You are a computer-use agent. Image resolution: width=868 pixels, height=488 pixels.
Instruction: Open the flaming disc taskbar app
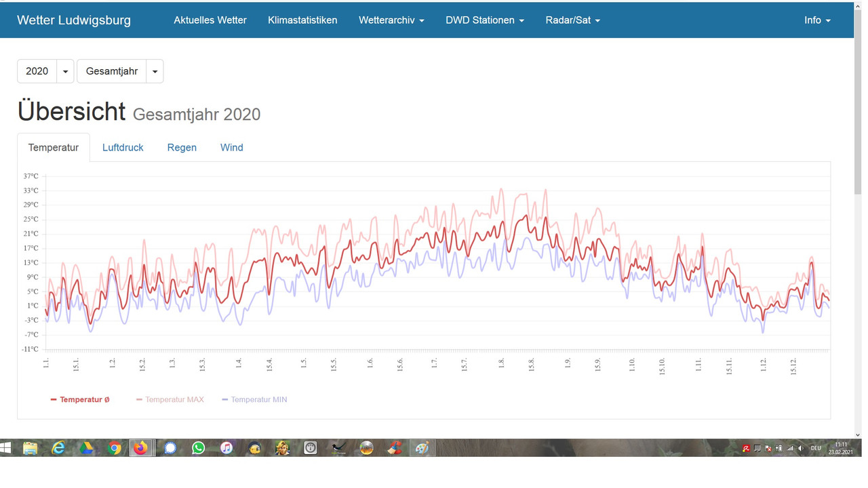pos(367,448)
